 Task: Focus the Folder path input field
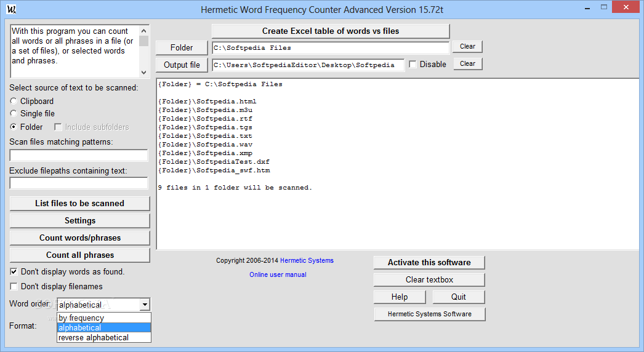click(x=331, y=47)
